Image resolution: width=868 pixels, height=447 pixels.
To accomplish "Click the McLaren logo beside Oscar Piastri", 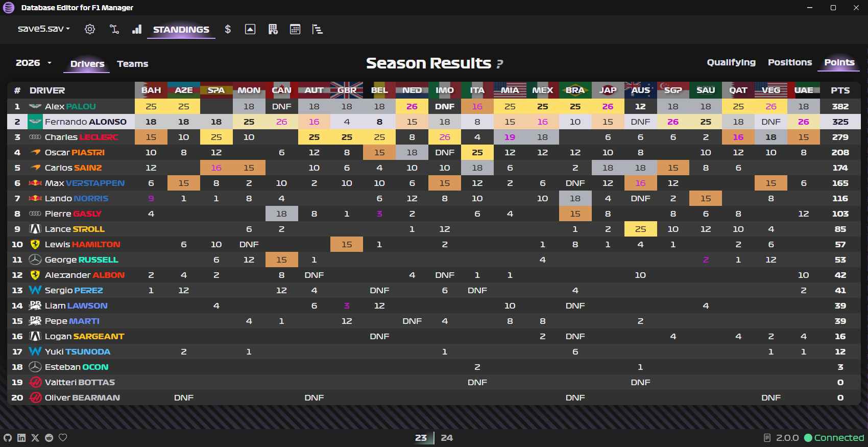I will point(35,152).
